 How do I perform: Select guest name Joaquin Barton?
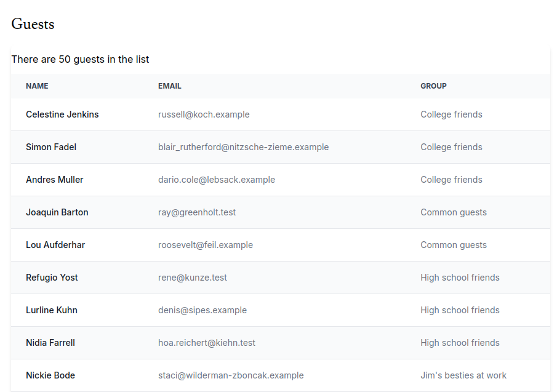point(57,212)
